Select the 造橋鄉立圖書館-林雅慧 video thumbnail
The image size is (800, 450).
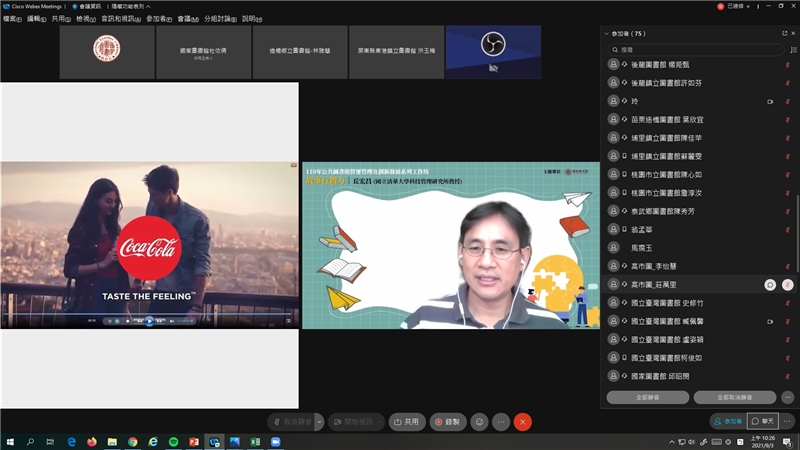point(300,52)
